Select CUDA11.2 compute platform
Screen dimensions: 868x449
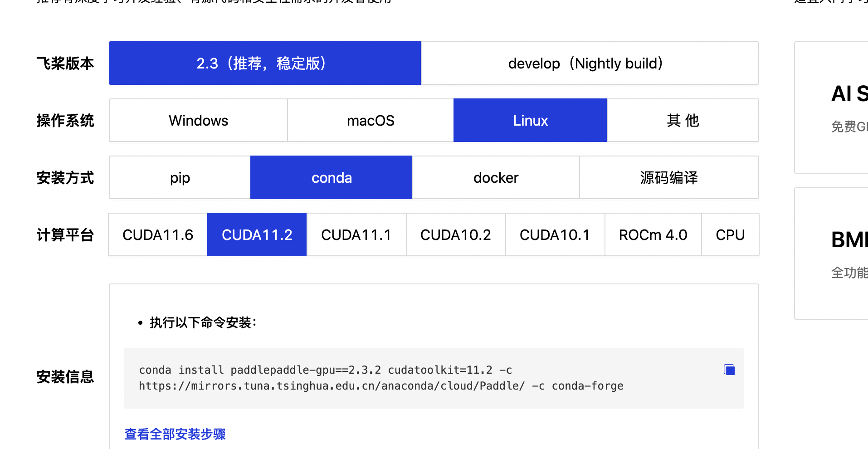pyautogui.click(x=257, y=234)
